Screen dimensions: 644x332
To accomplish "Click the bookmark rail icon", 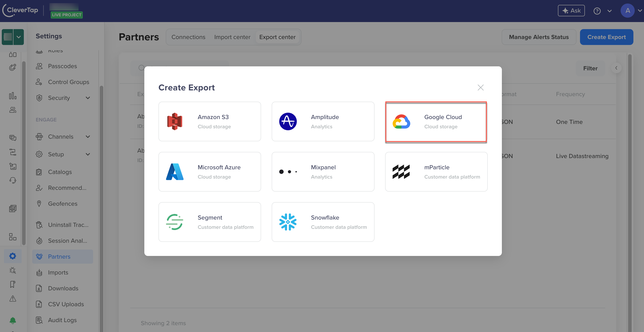I will 13,284.
